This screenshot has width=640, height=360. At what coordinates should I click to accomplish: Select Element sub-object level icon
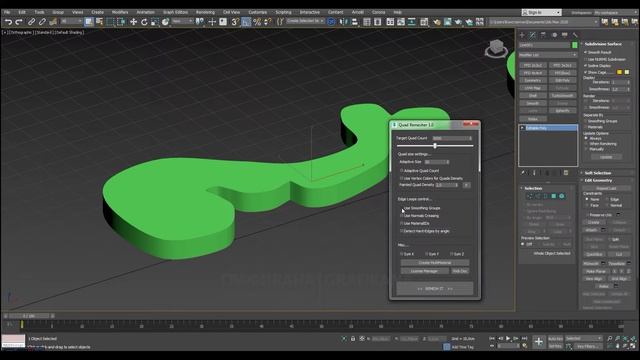click(562, 196)
